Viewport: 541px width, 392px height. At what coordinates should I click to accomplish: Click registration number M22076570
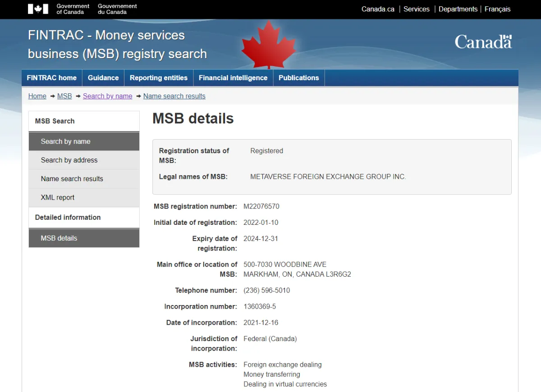point(261,206)
